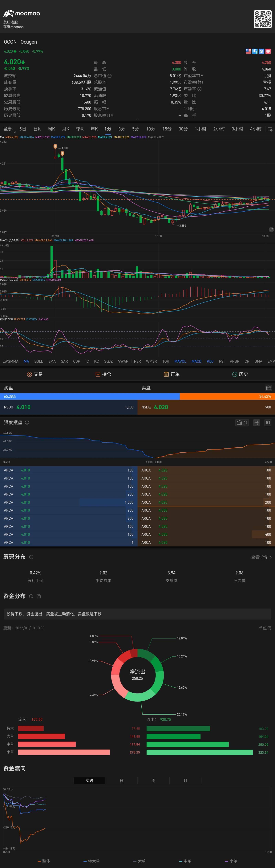Open info icon beside 深度摆盘

point(27,422)
